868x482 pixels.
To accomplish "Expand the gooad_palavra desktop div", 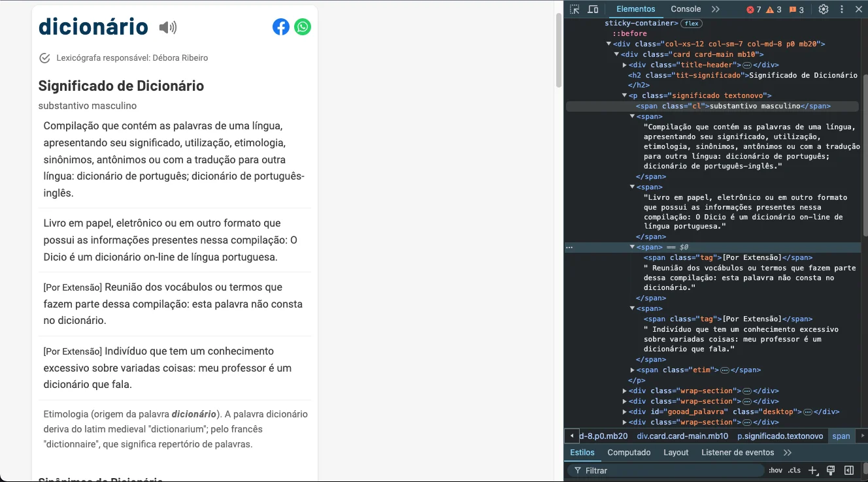I will point(624,411).
